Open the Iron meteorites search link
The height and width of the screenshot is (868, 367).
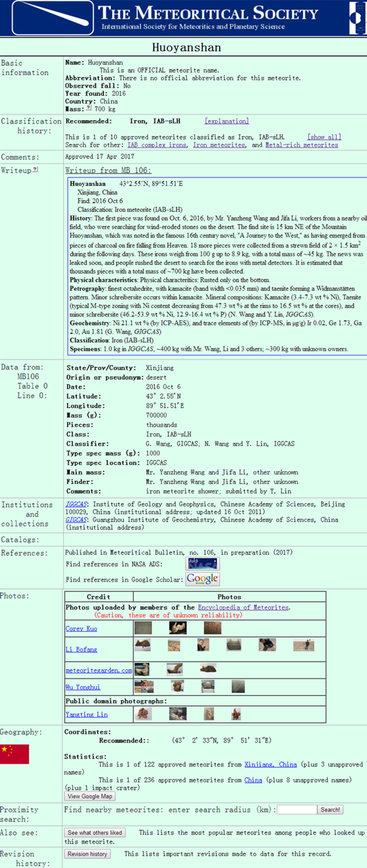(x=219, y=145)
